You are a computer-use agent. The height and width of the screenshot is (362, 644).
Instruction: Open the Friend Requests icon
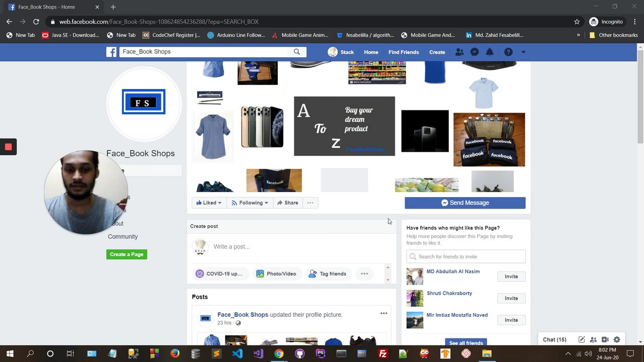pos(459,52)
